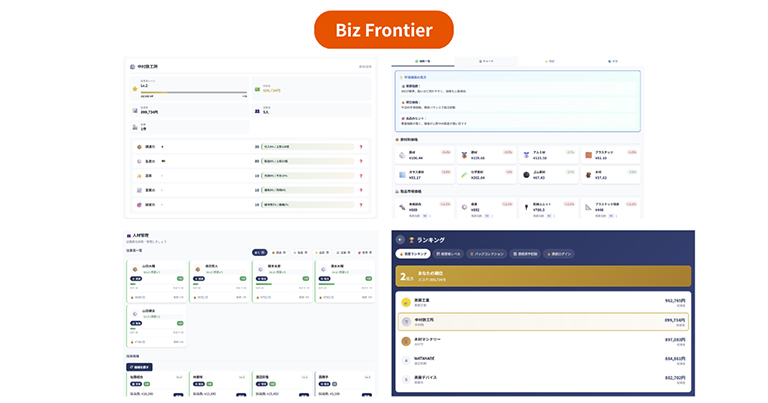
Task: Click red question mark on last stat row
Action: tap(360, 204)
